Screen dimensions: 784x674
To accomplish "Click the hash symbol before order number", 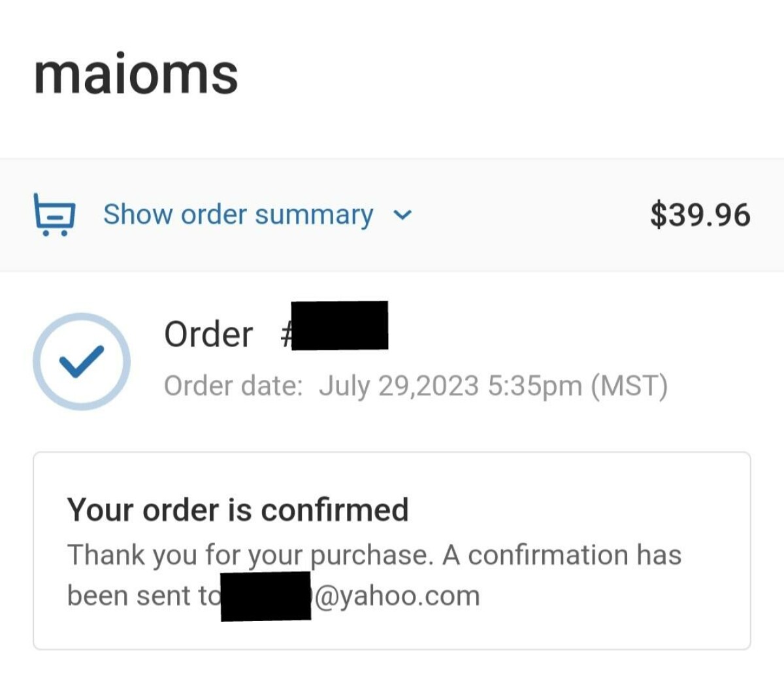I will [x=285, y=335].
